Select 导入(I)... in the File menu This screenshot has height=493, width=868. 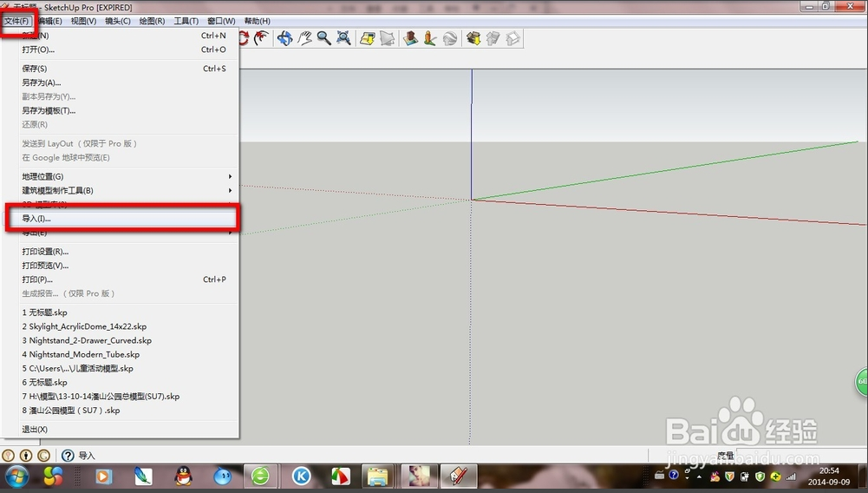121,218
